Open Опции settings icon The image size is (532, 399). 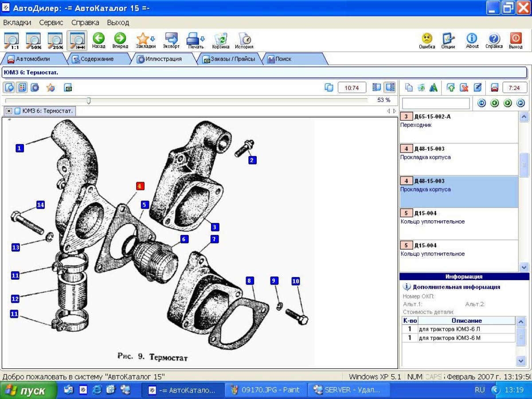(x=448, y=40)
